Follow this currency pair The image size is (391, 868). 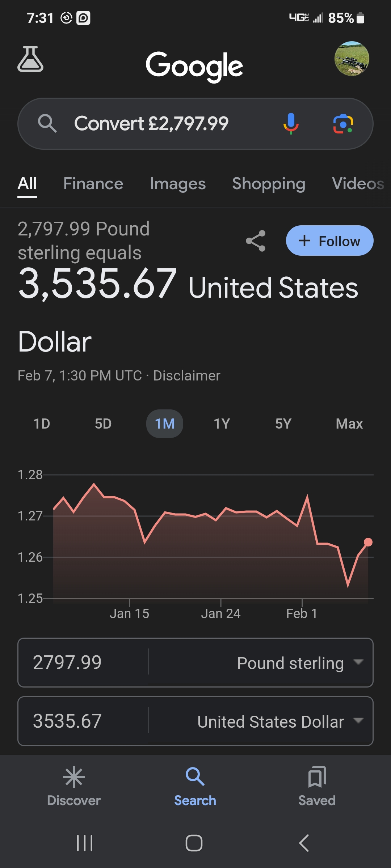click(x=329, y=241)
